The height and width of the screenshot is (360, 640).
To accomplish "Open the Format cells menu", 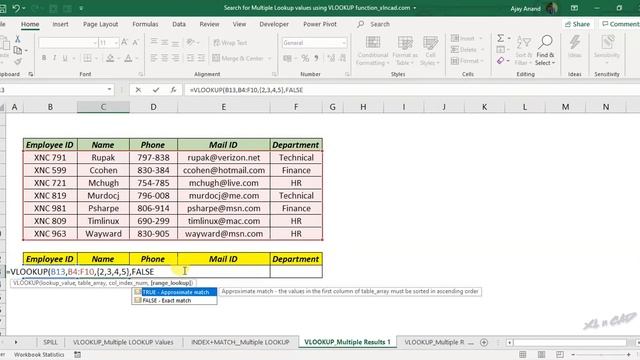I will 467,61.
